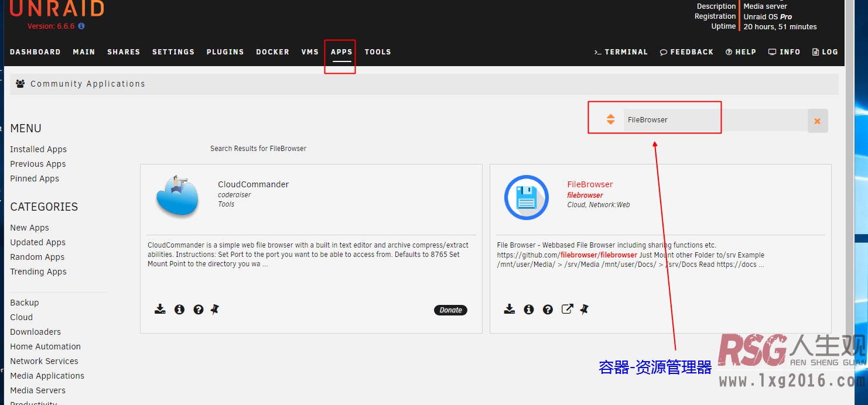
Task: Click the filebrowser author name in red
Action: point(585,195)
